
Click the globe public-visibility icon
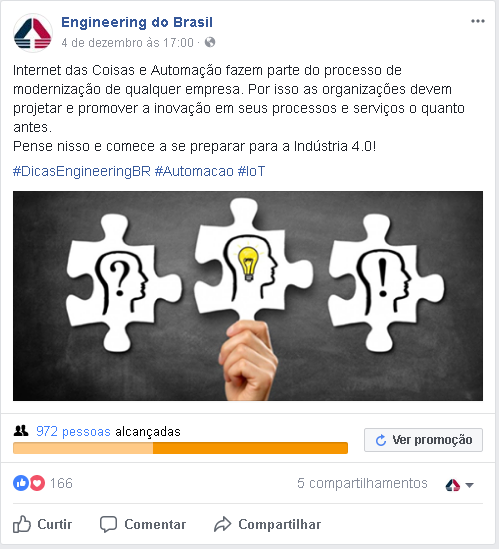pyautogui.click(x=210, y=42)
